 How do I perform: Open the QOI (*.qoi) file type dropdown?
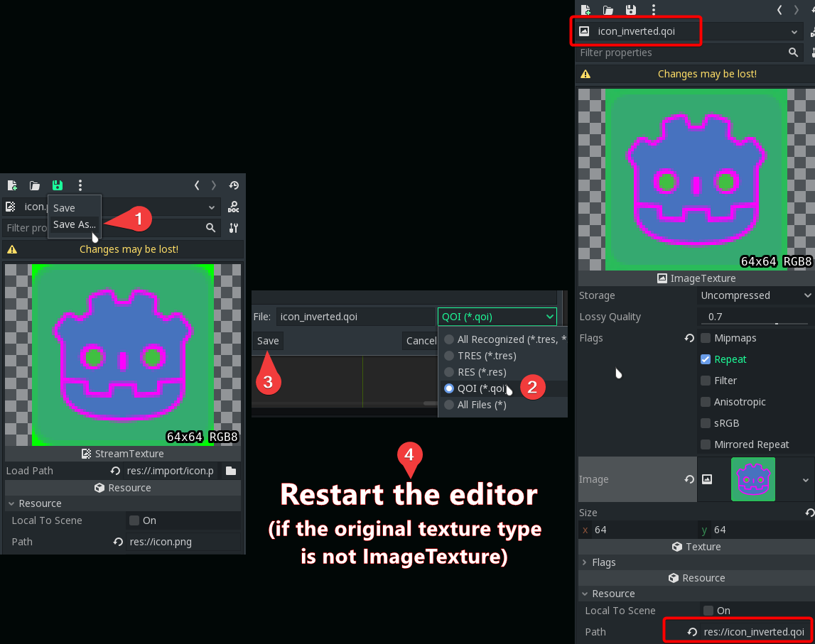(497, 317)
